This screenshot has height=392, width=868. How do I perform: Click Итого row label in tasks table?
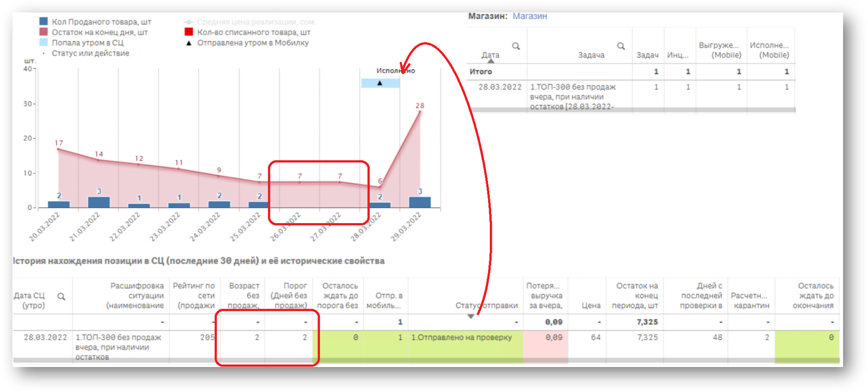click(x=481, y=71)
